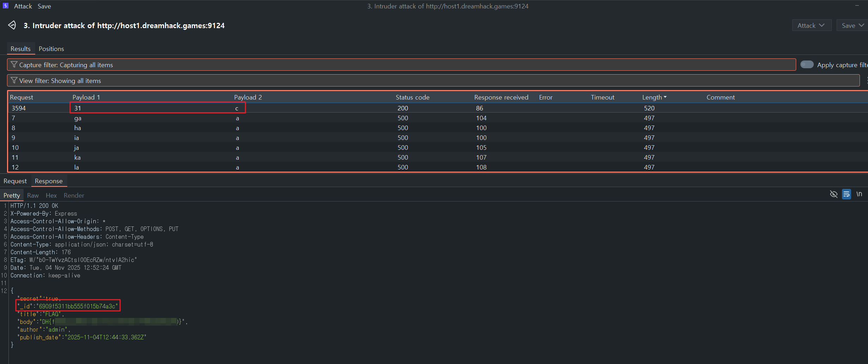Expand the Attack dropdown button at top right
868x364 pixels.
(x=811, y=25)
